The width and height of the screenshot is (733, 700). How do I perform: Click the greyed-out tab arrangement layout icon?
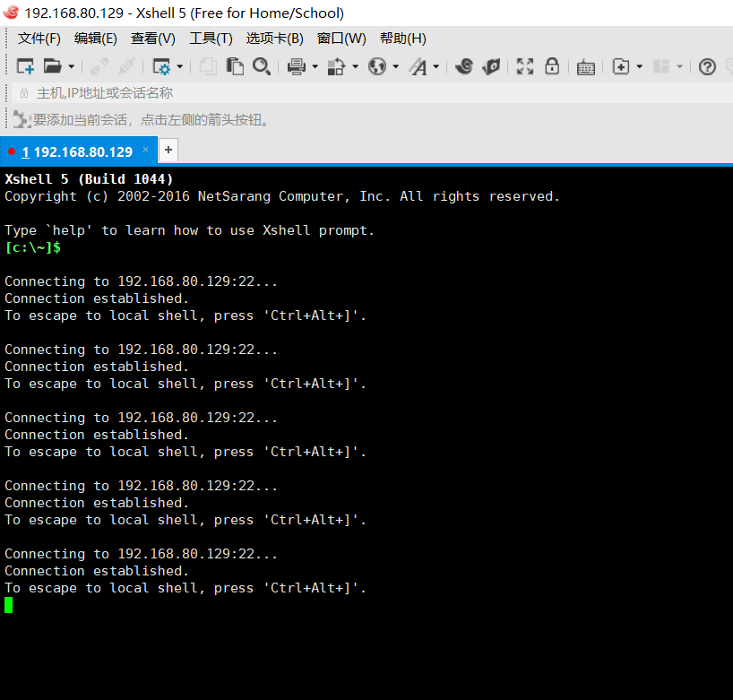(x=661, y=66)
